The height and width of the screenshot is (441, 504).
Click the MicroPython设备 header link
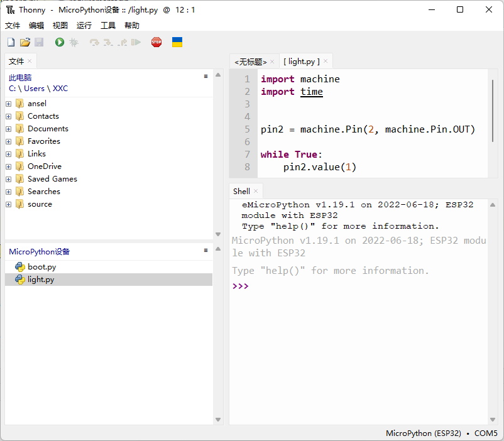39,251
